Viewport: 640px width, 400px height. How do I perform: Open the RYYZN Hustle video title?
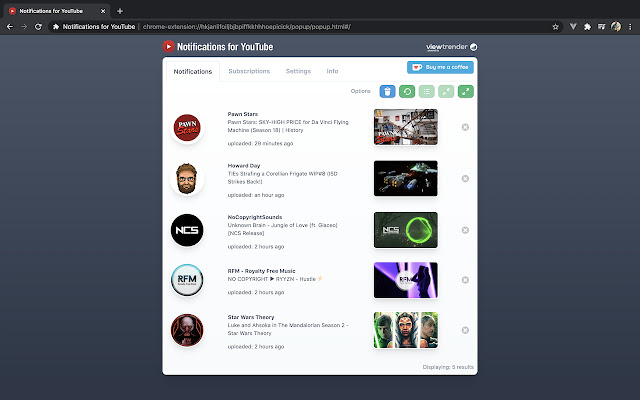pyautogui.click(x=275, y=279)
